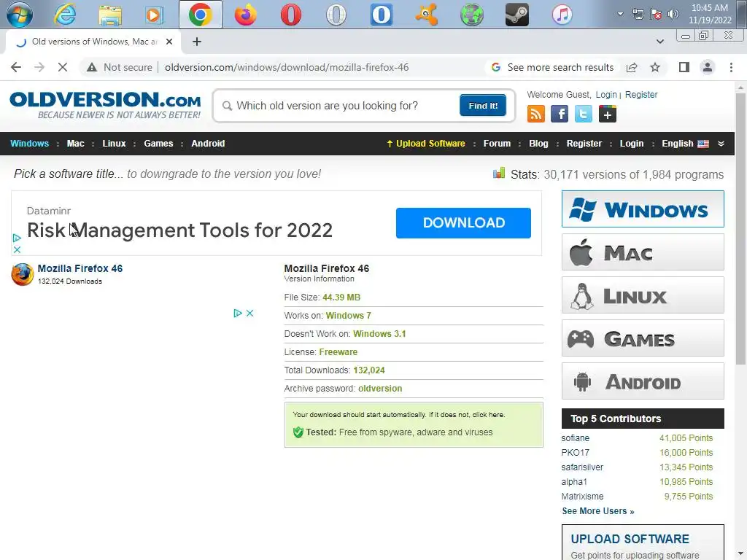Open the English language selector
This screenshot has height=560, width=747.
pos(685,144)
